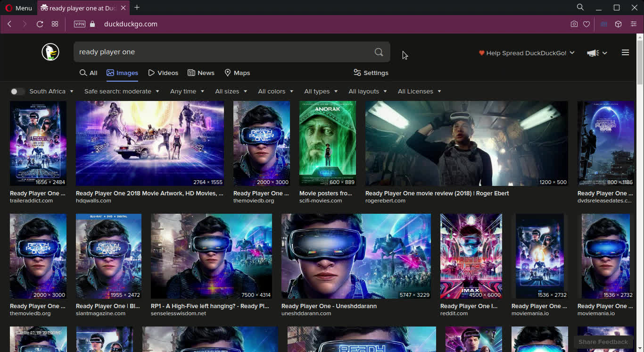Click the Movie posters fro... title link
The height and width of the screenshot is (352, 644).
326,193
